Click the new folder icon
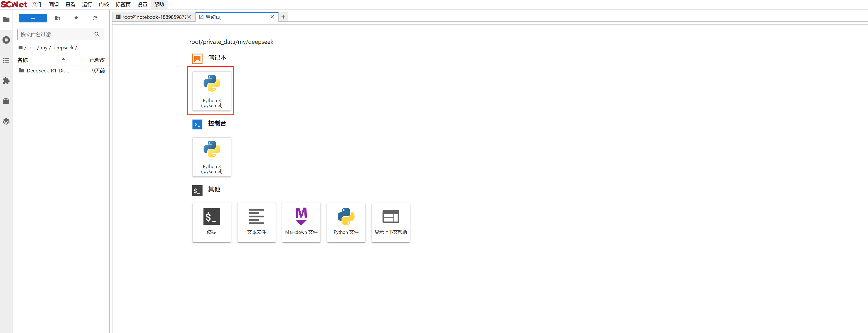 (x=58, y=18)
